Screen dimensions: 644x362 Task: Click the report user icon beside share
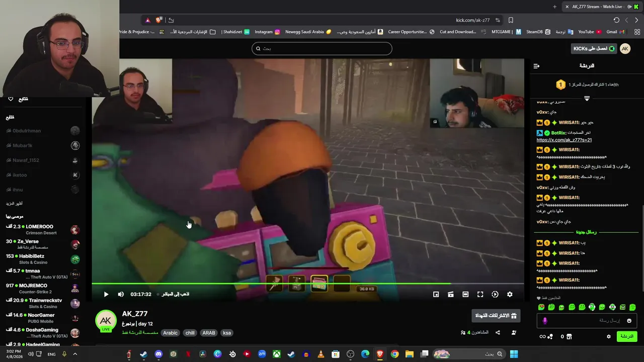pos(514,332)
